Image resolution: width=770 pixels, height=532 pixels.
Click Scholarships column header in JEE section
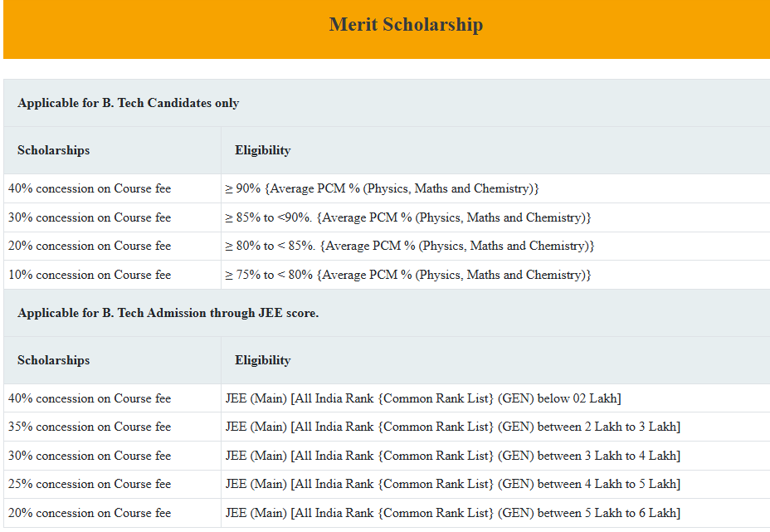(53, 360)
